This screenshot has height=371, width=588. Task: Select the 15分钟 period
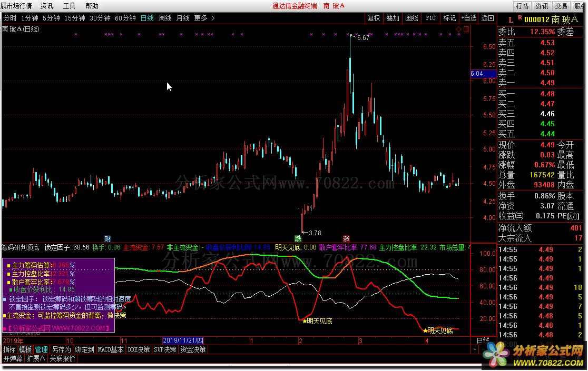click(75, 18)
